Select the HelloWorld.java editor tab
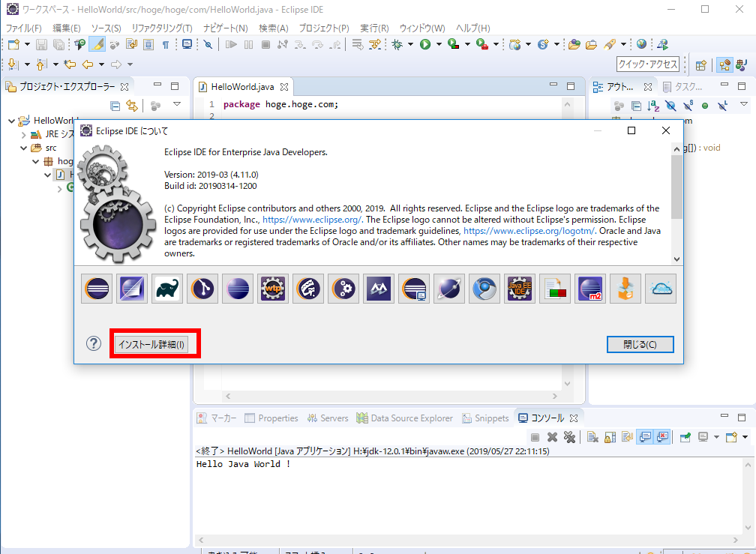Image resolution: width=756 pixels, height=554 pixels. [243, 87]
